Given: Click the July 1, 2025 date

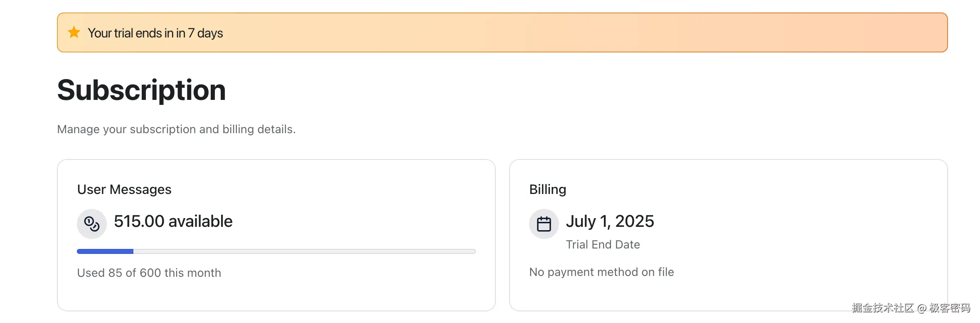Looking at the screenshot, I should point(610,221).
